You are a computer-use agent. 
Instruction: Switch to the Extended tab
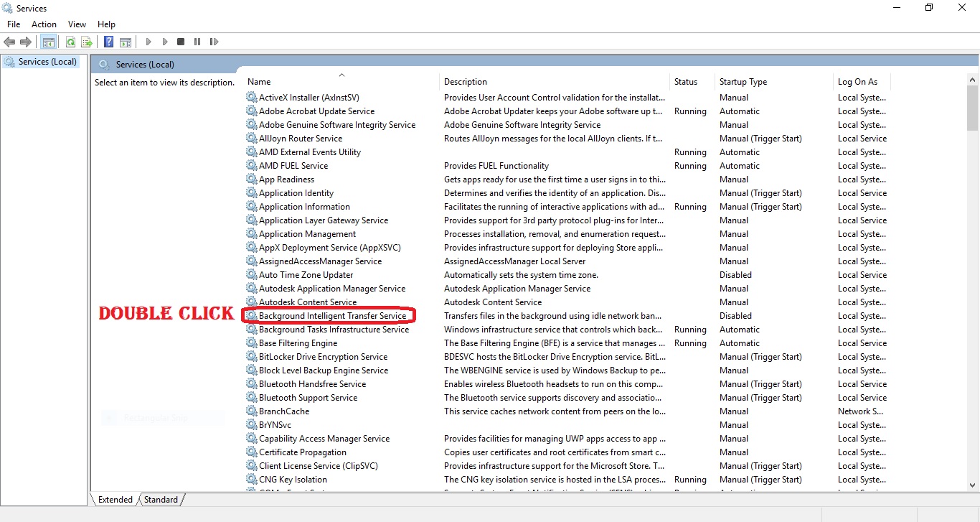[116, 500]
